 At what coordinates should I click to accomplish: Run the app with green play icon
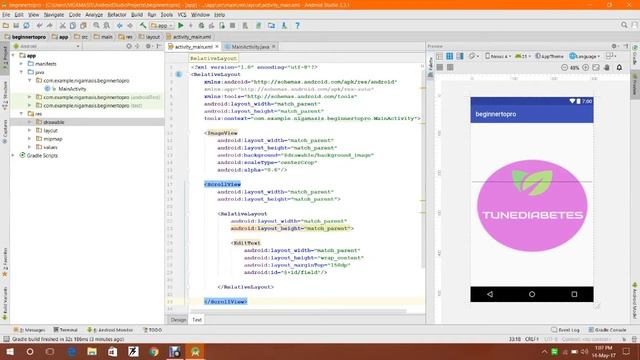[x=181, y=25]
